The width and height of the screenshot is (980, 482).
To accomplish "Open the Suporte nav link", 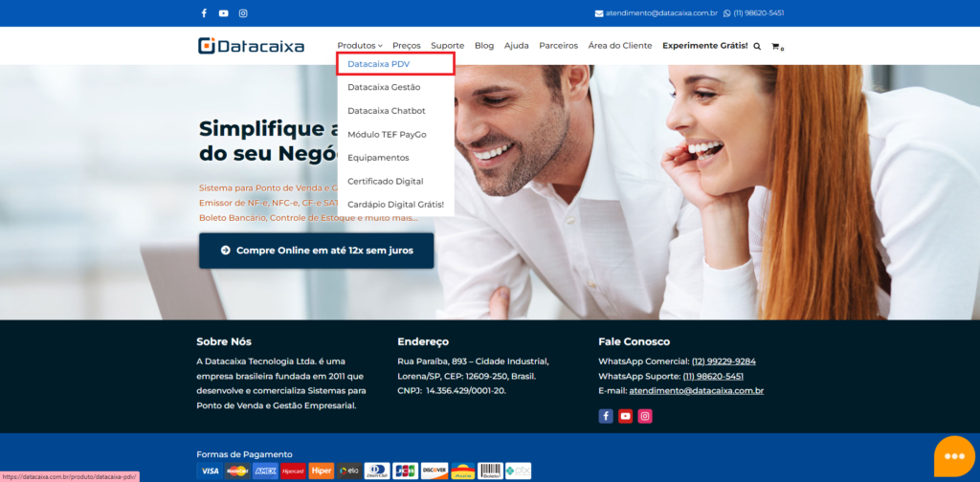I will pos(448,46).
